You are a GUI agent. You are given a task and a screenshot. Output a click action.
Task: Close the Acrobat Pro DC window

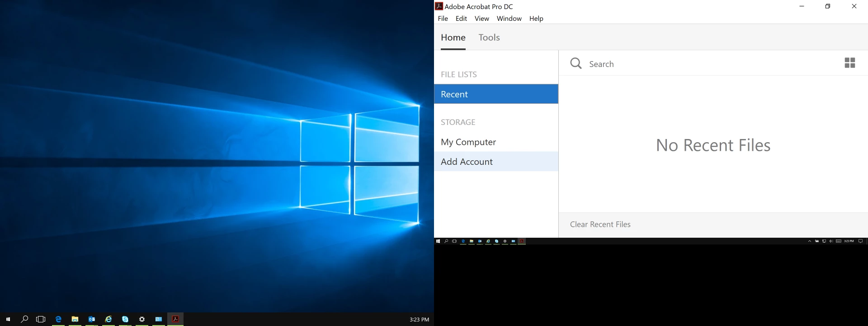point(854,6)
